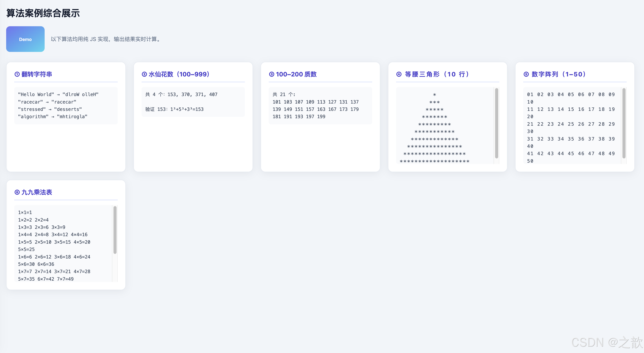The image size is (644, 353).
Task: Select the 等腰三角形（10 行）card heading
Action: (437, 74)
